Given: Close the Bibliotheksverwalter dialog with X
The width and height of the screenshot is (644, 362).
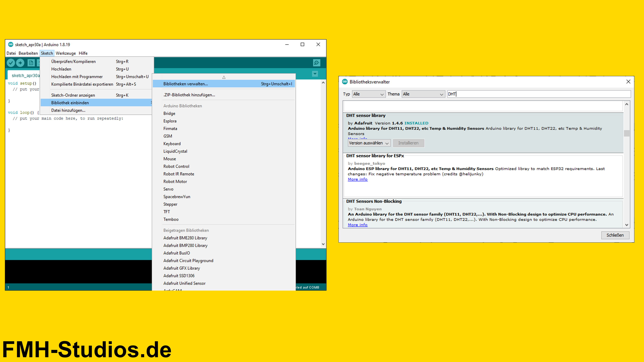Looking at the screenshot, I should 628,82.
